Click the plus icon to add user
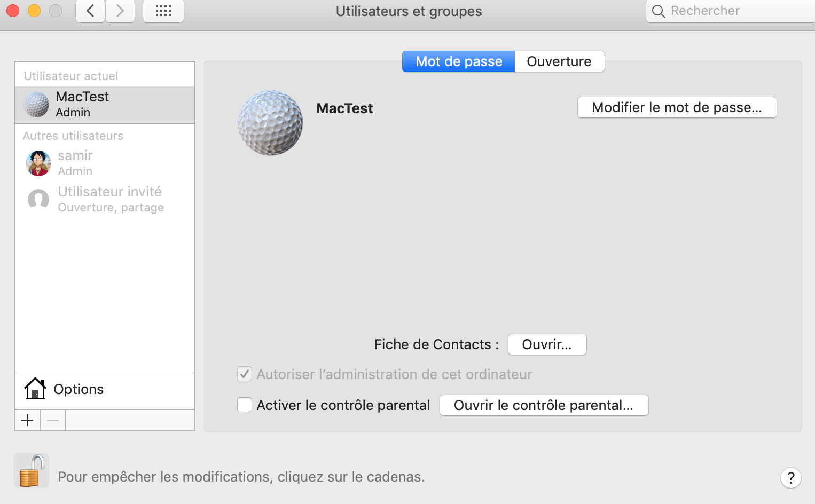 click(x=27, y=421)
